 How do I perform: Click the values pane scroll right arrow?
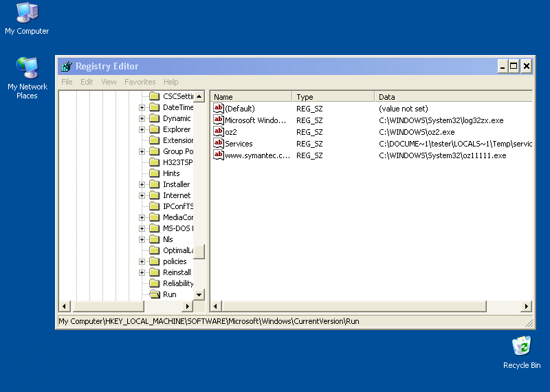(526, 306)
